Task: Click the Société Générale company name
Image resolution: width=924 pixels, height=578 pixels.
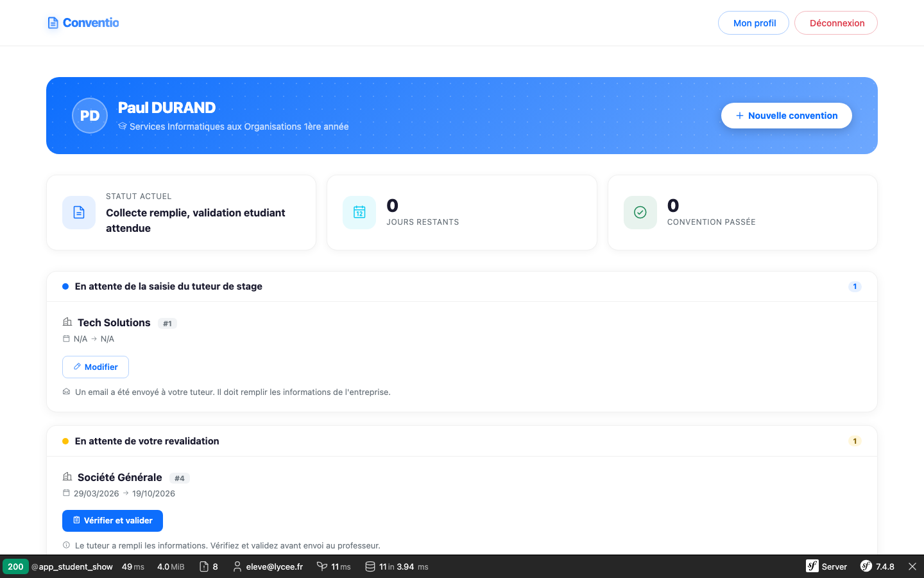Action: coord(120,477)
